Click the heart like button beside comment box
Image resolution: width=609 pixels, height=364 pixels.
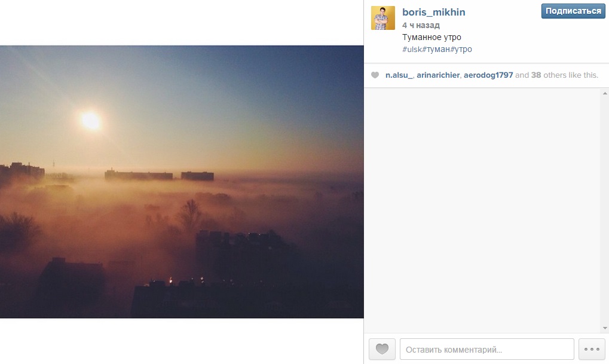382,349
